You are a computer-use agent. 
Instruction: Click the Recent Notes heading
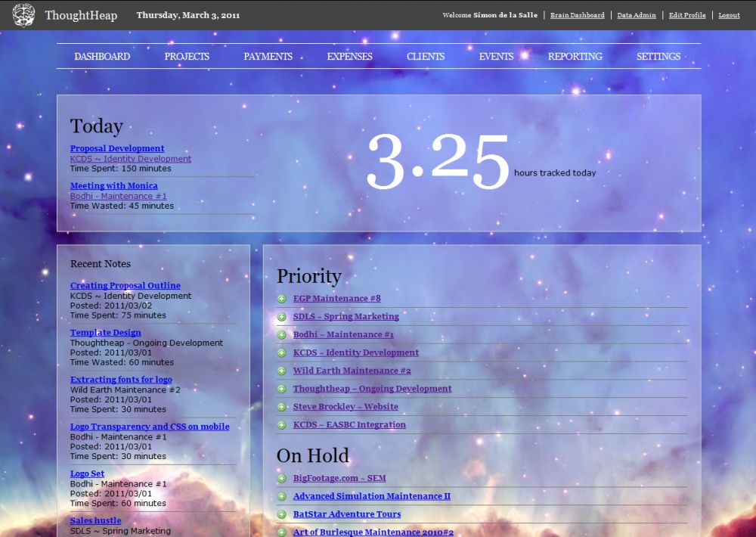coord(101,264)
